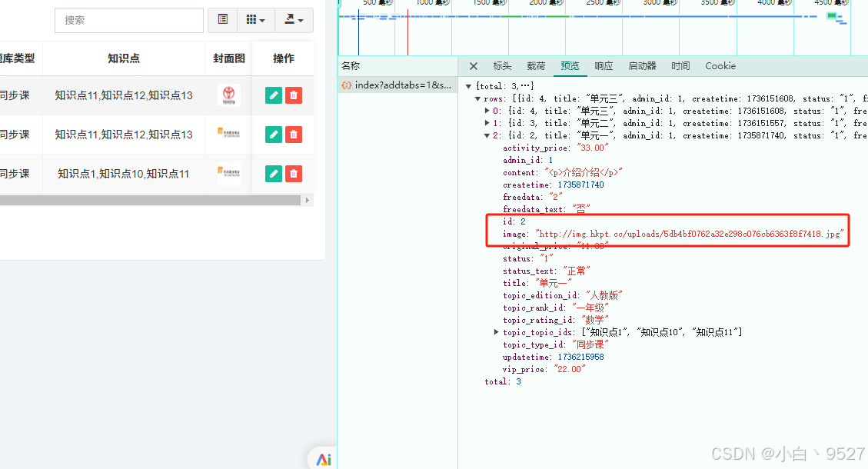Click the 知识点 column header
Viewport: 868px width, 469px height.
[124, 58]
